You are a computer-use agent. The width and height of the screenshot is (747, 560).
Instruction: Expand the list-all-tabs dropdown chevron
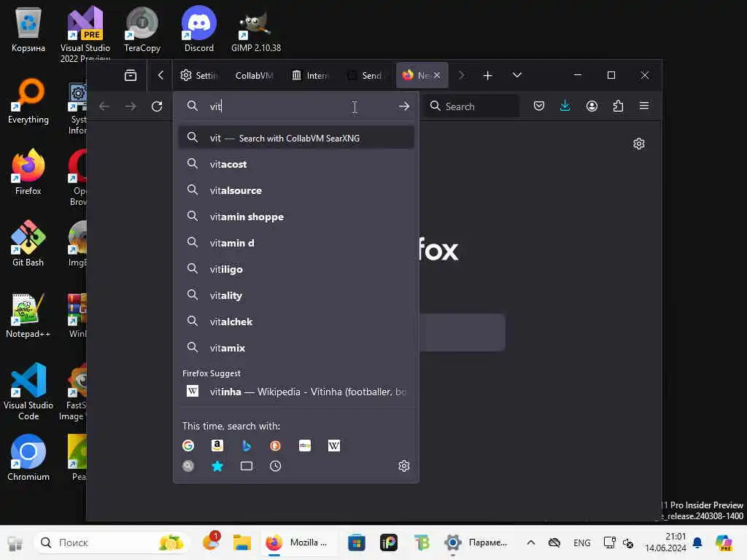click(517, 75)
